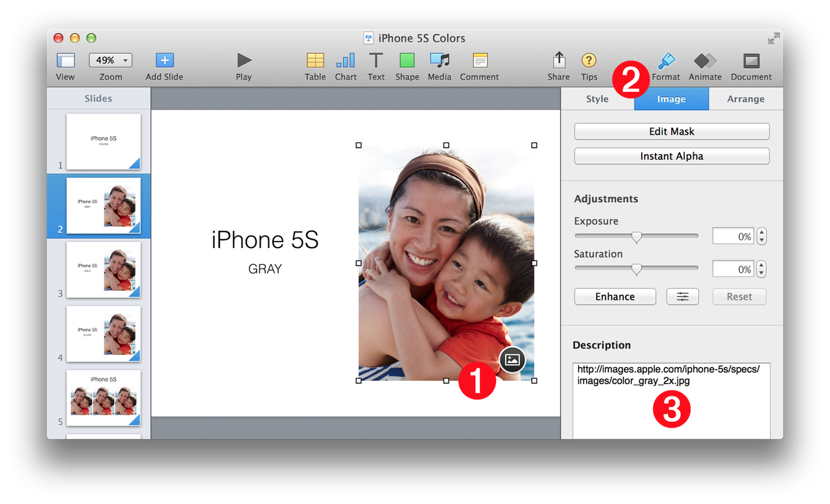Click the GRAY subtitle text
The height and width of the screenshot is (504, 830).
click(265, 269)
